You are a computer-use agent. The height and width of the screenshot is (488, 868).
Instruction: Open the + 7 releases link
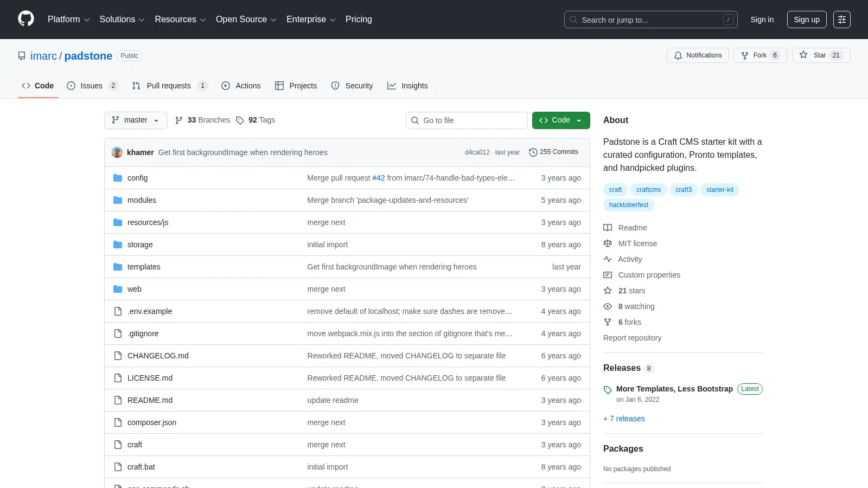(624, 419)
